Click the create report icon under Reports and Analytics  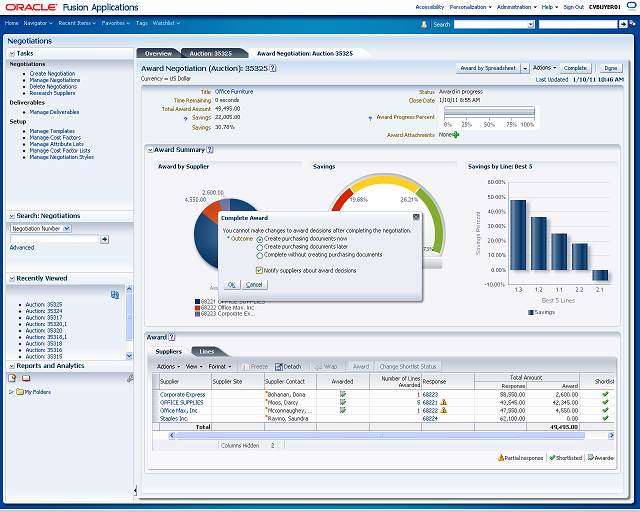click(12, 378)
